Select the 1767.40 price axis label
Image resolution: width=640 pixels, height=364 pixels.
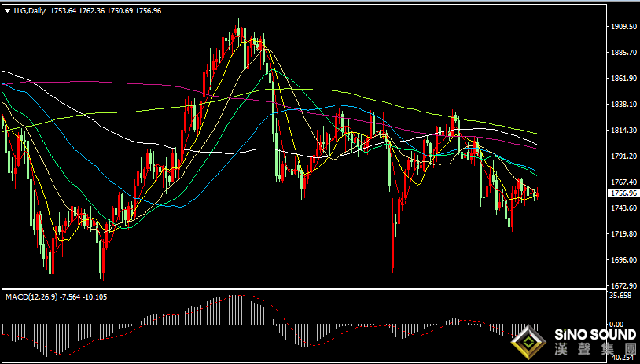point(623,182)
